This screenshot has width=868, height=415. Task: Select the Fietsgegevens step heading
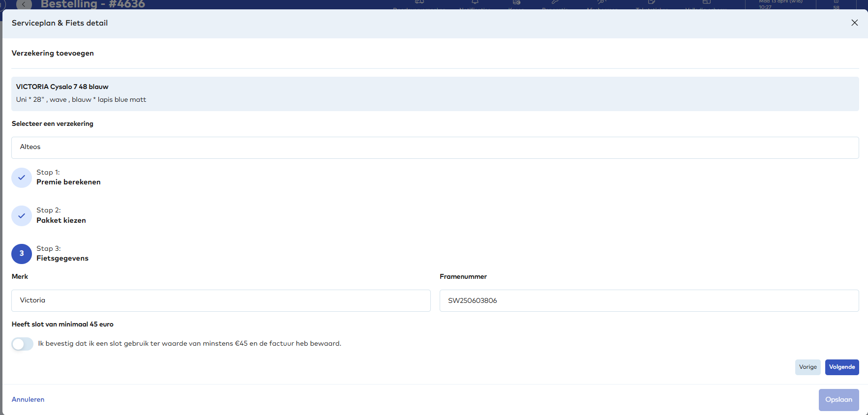point(62,258)
